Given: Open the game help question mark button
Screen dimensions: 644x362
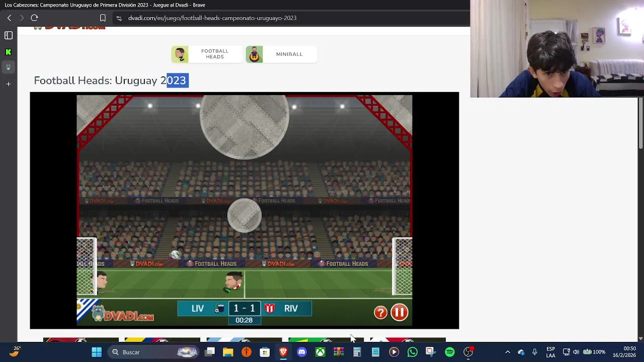Looking at the screenshot, I should point(380,313).
